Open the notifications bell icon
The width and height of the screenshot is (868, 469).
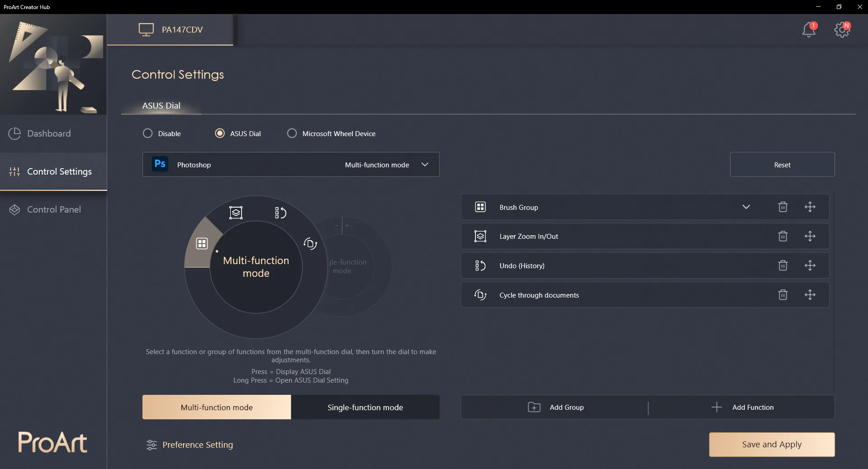tap(809, 30)
